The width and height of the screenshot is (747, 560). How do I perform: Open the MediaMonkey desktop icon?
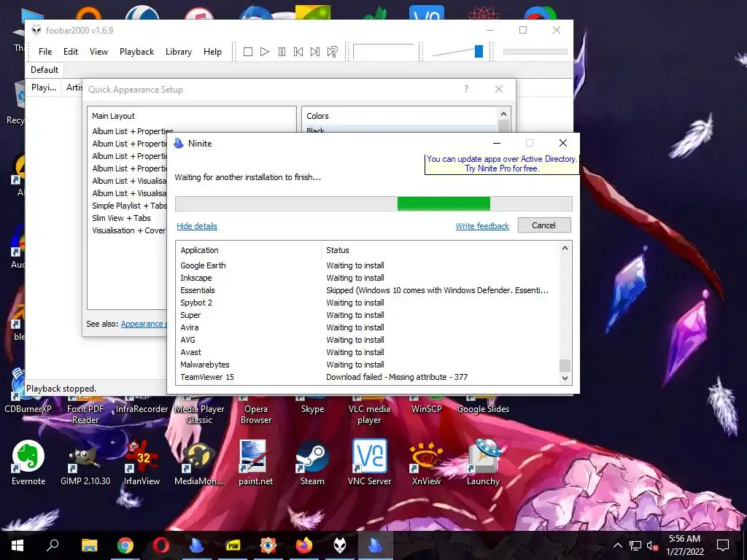coord(198,462)
